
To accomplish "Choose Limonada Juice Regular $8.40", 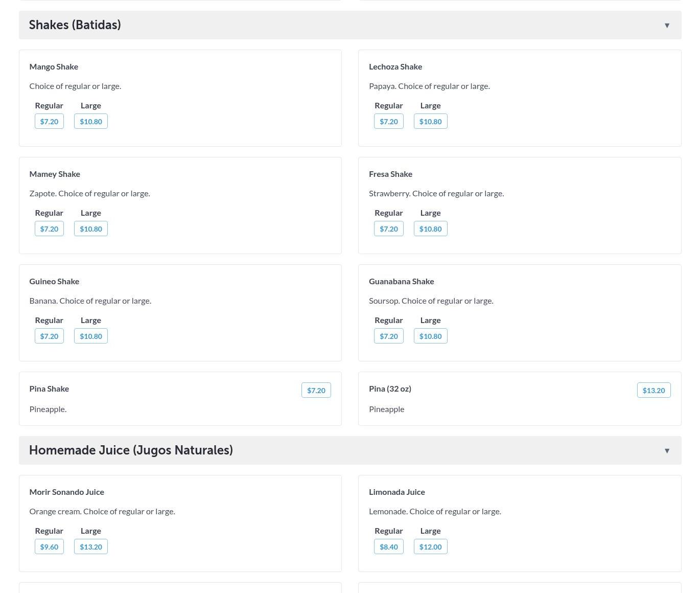I will pos(389,547).
